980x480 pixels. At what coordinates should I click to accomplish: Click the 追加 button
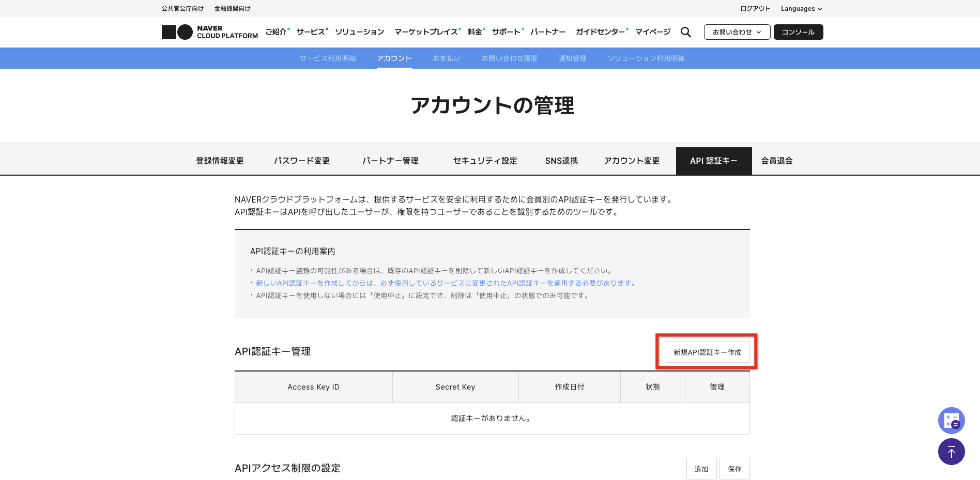tap(701, 469)
